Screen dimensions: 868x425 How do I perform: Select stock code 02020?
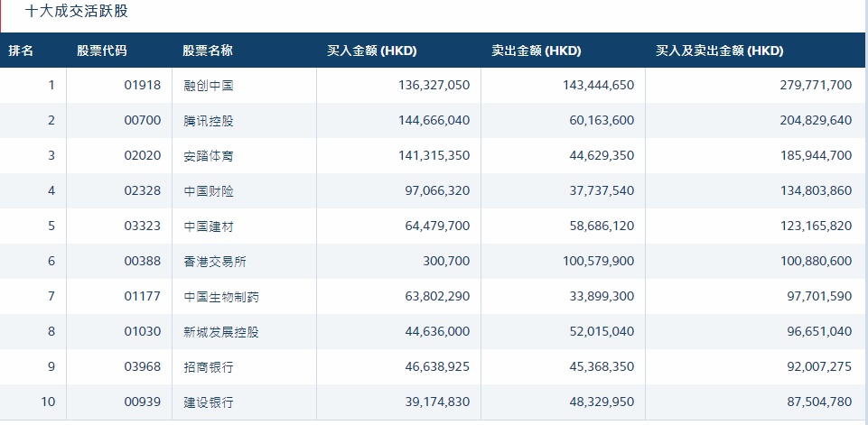coord(143,155)
